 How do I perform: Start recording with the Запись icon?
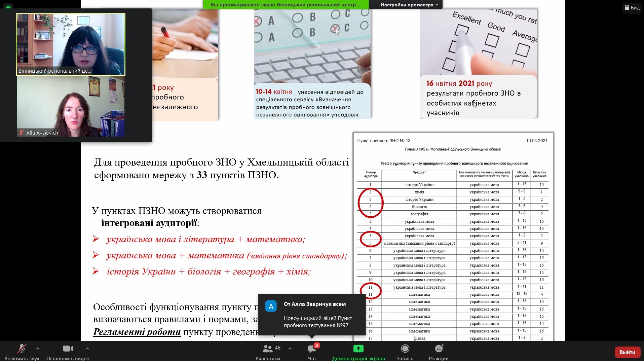pos(405,349)
